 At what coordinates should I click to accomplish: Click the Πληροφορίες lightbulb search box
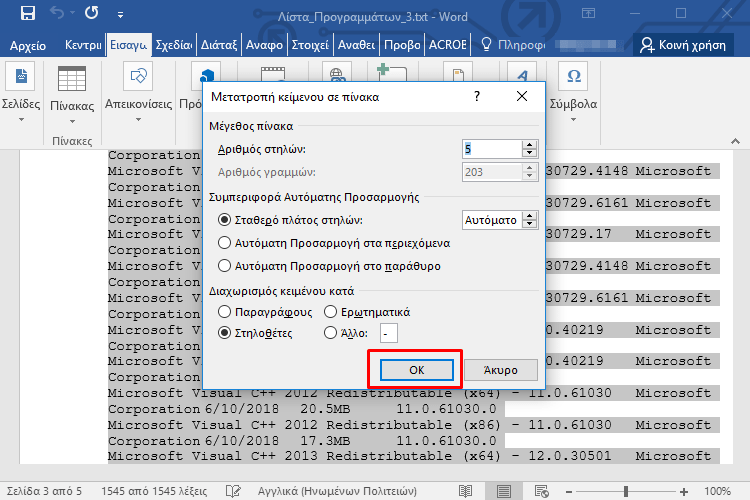513,45
